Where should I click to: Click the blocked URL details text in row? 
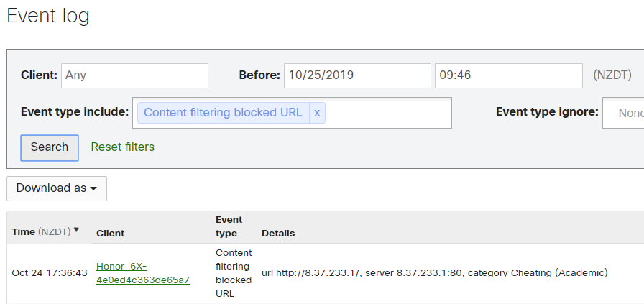pos(434,273)
